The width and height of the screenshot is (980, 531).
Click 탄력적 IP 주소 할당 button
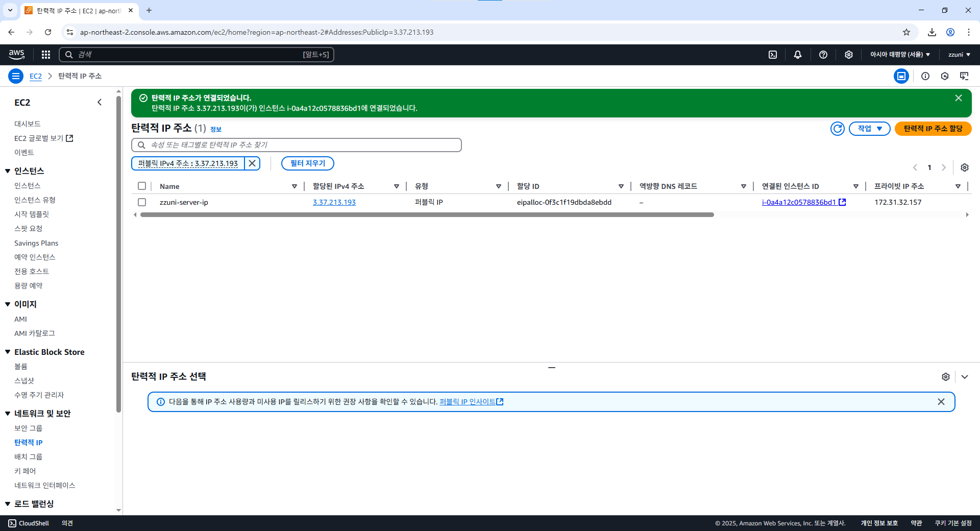[933, 129]
